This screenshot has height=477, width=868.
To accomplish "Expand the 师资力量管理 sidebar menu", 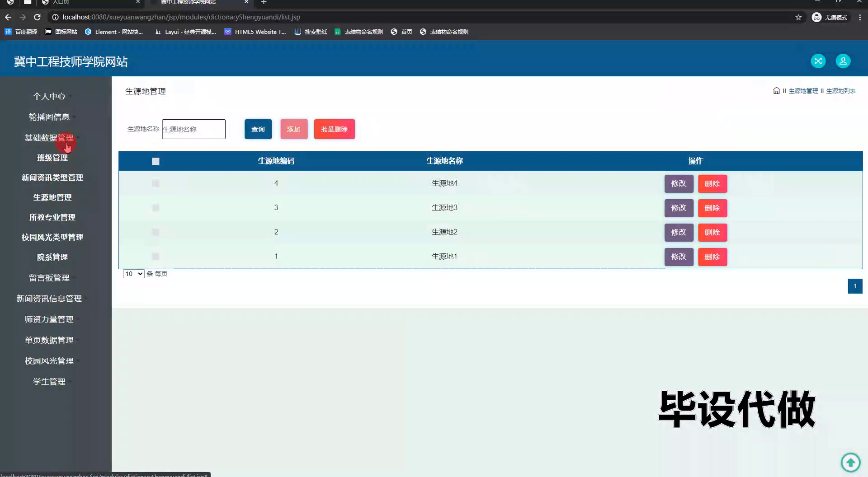I will click(x=49, y=319).
